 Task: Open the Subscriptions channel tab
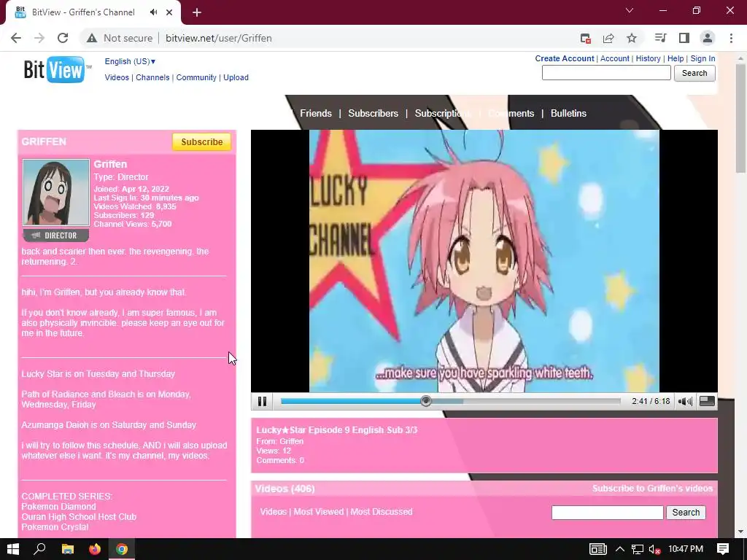tap(443, 113)
